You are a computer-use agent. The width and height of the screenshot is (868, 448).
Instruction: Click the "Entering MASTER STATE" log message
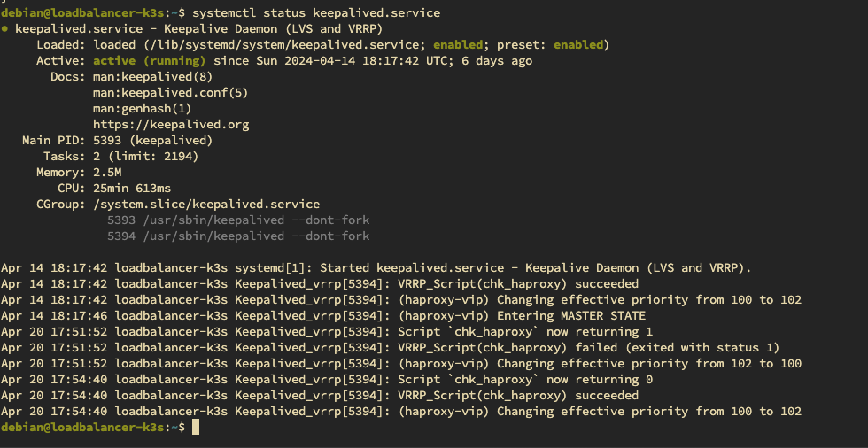(571, 316)
